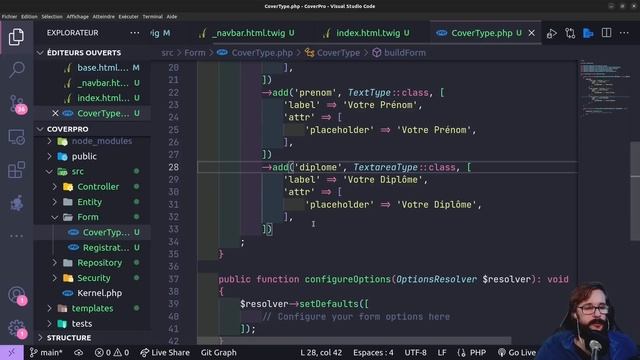This screenshot has height=360, width=640.
Task: Open the Atteindre menu
Action: (103, 17)
